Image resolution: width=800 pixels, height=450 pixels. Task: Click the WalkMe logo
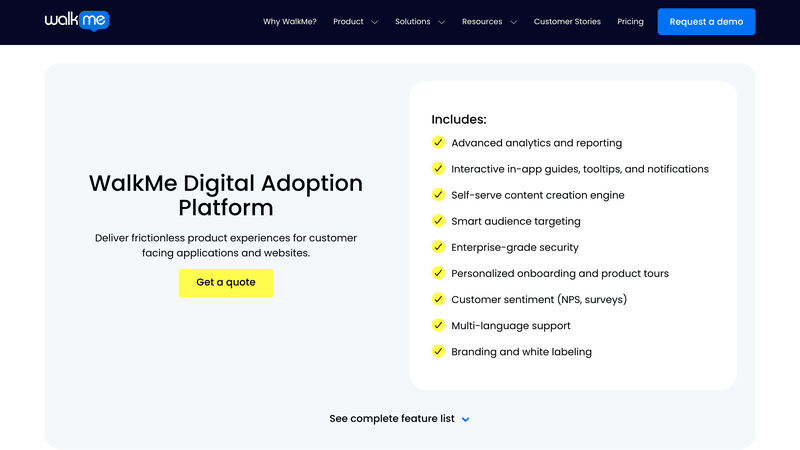[76, 21]
